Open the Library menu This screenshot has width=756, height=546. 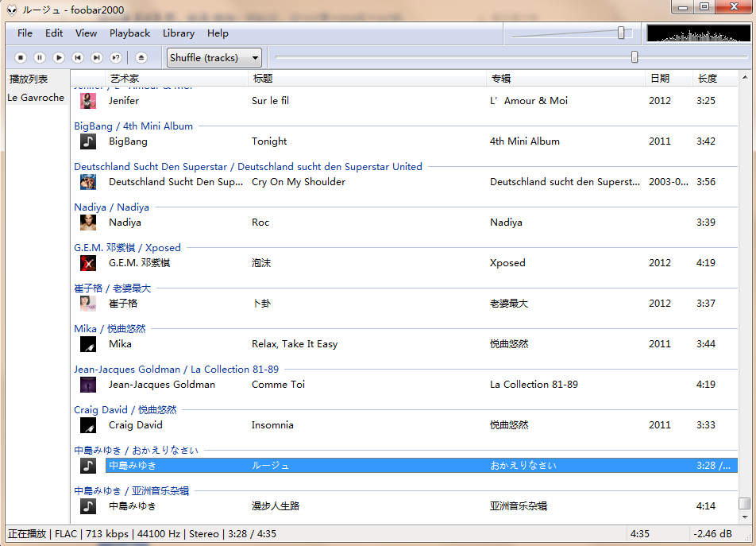point(179,33)
